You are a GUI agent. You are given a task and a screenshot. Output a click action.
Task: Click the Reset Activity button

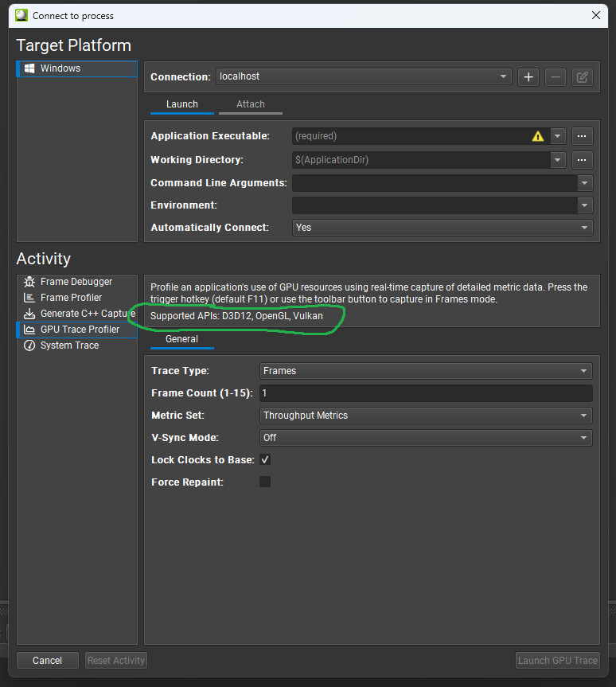[116, 660]
